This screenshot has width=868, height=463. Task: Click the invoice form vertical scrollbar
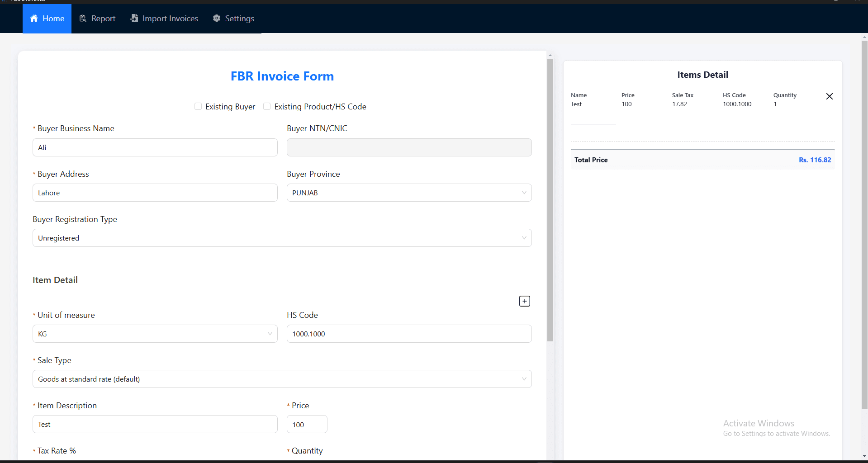pyautogui.click(x=550, y=199)
